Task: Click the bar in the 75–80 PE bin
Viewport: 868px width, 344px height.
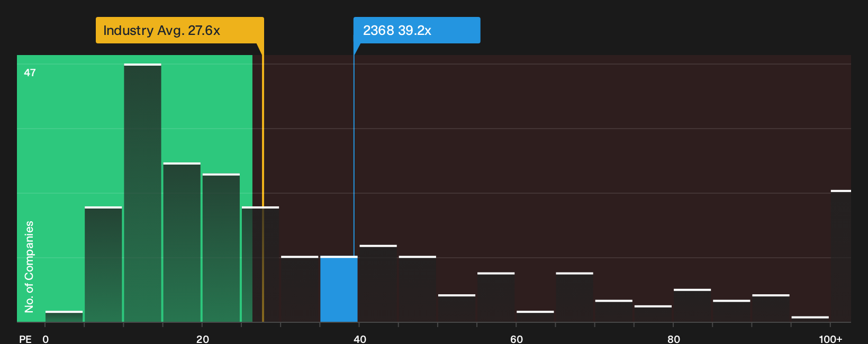Action: (653, 313)
